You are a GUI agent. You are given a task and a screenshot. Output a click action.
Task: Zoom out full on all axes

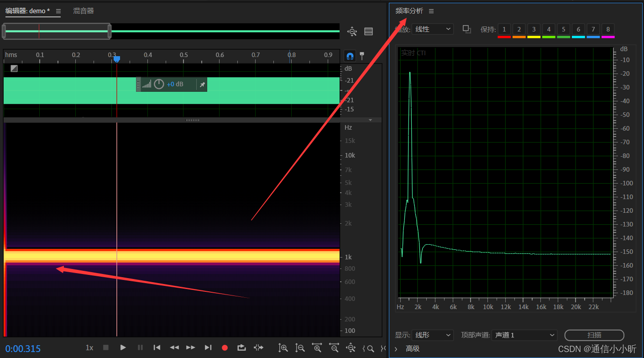point(351,348)
